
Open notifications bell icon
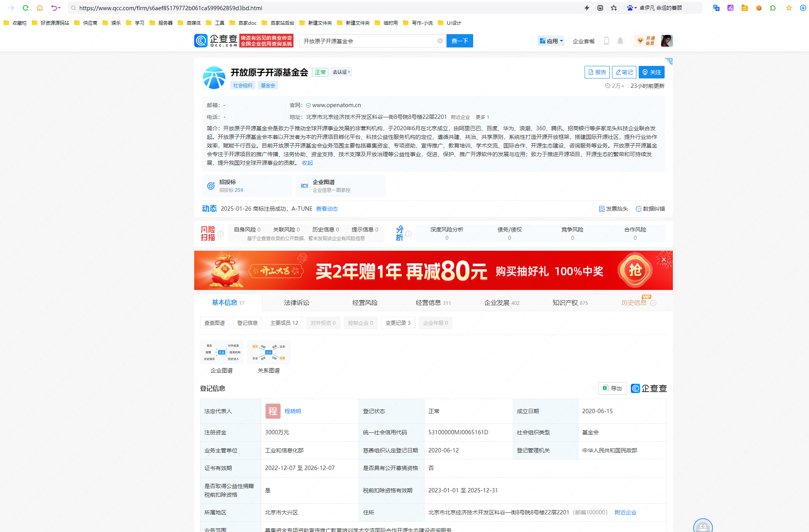click(x=620, y=41)
